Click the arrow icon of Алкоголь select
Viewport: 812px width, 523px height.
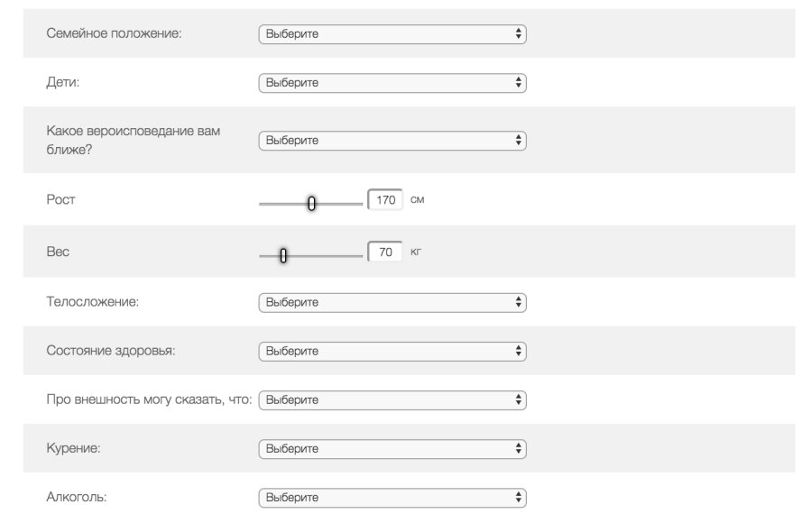(x=518, y=496)
